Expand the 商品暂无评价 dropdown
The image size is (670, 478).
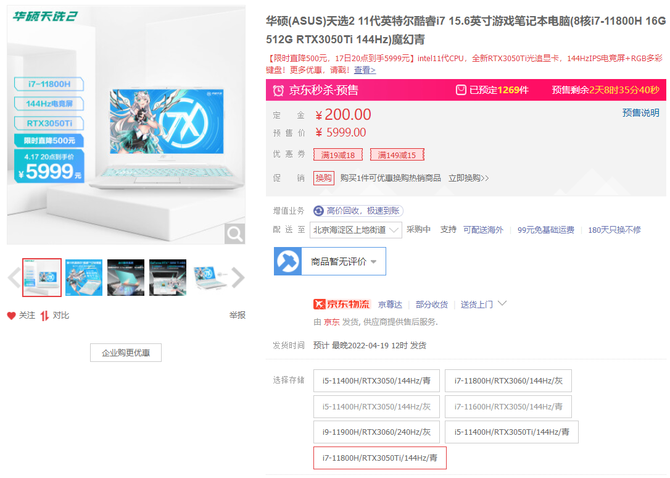click(x=344, y=261)
